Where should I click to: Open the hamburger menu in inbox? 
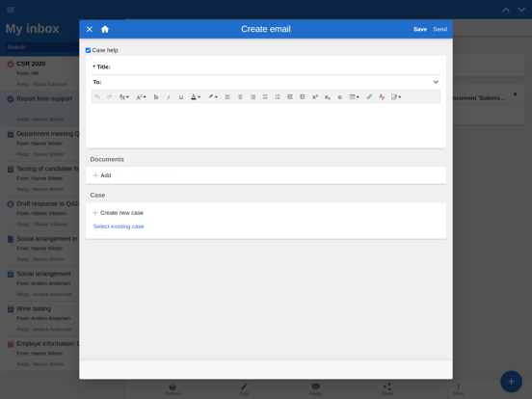pyautogui.click(x=11, y=10)
